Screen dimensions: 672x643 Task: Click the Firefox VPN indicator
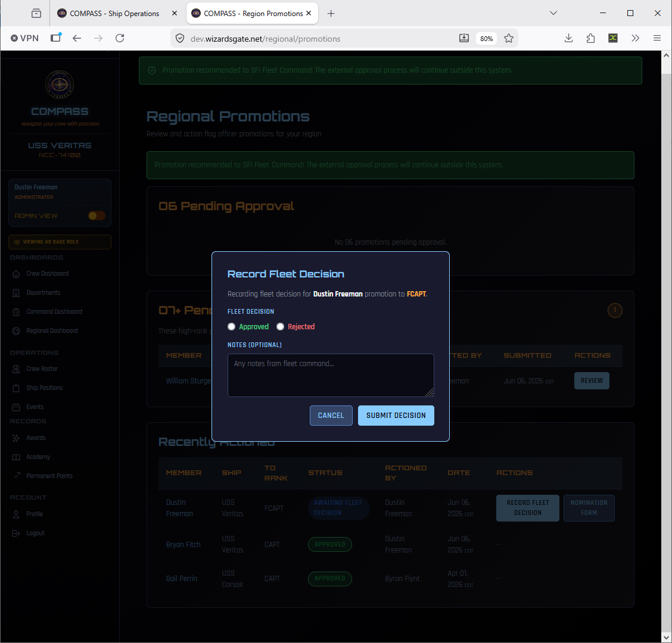[25, 38]
